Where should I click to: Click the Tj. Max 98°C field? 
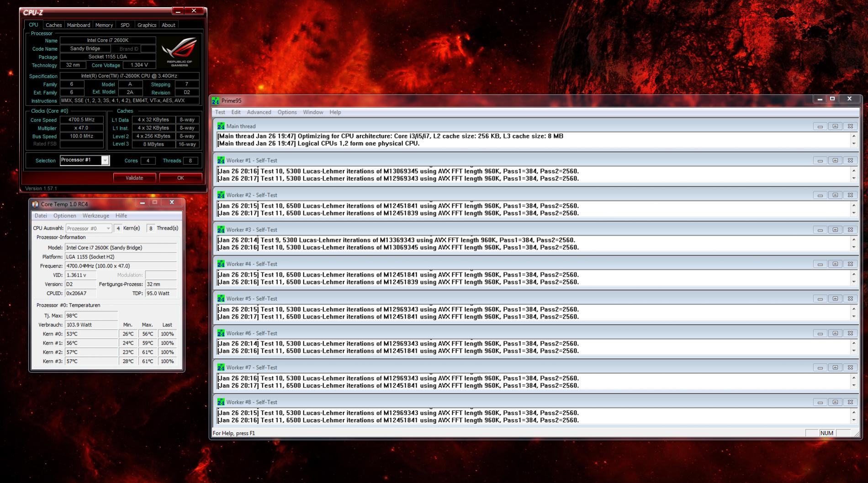coord(91,316)
